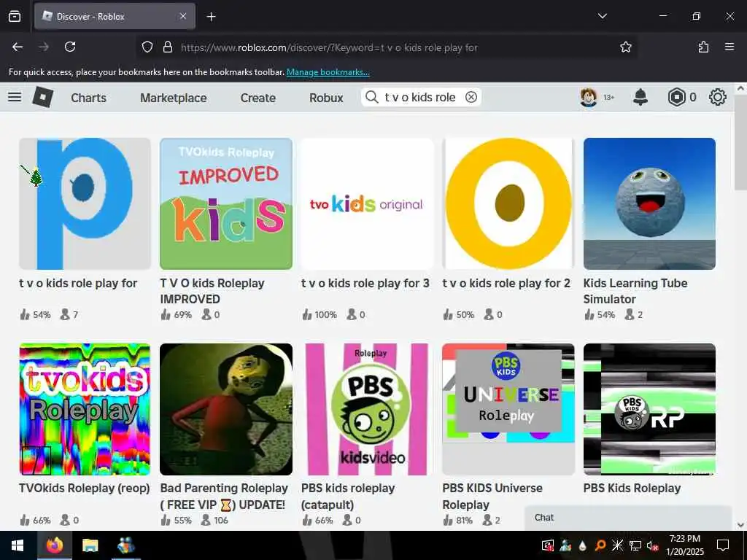Click the Manage bookmarks link
The width and height of the screenshot is (747, 560).
coord(328,72)
